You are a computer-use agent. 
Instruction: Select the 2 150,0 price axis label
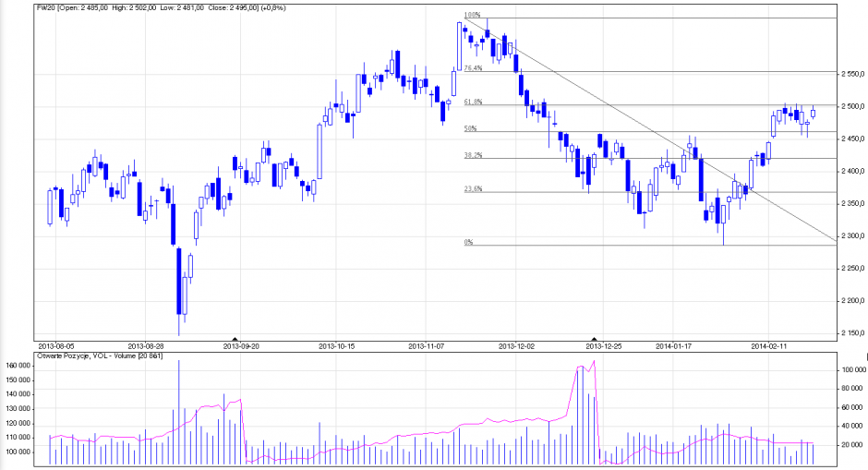tap(852, 334)
